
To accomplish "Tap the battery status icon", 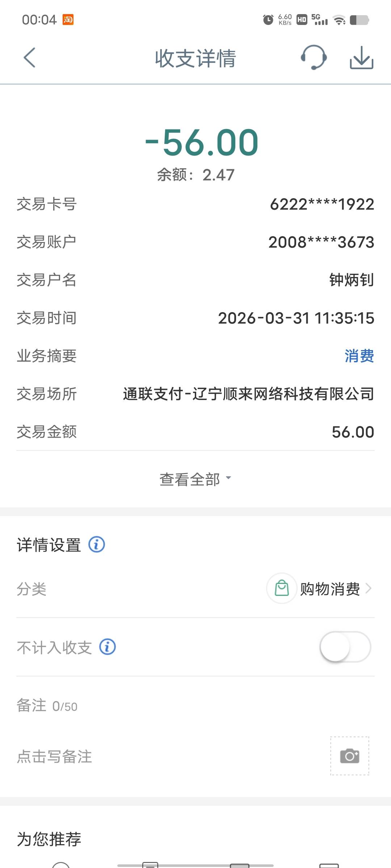I will pos(359,20).
